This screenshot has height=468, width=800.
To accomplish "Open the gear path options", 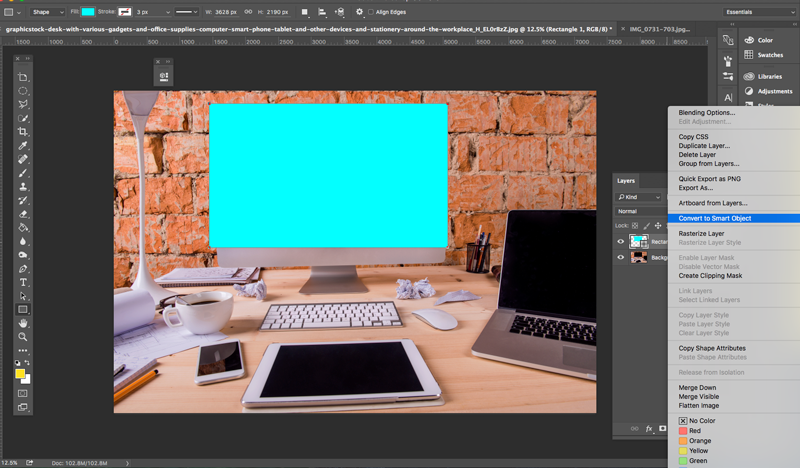I will point(359,12).
